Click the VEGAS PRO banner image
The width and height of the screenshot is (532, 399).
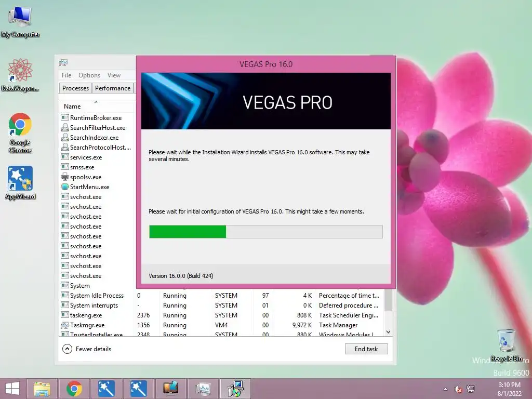coord(266,101)
